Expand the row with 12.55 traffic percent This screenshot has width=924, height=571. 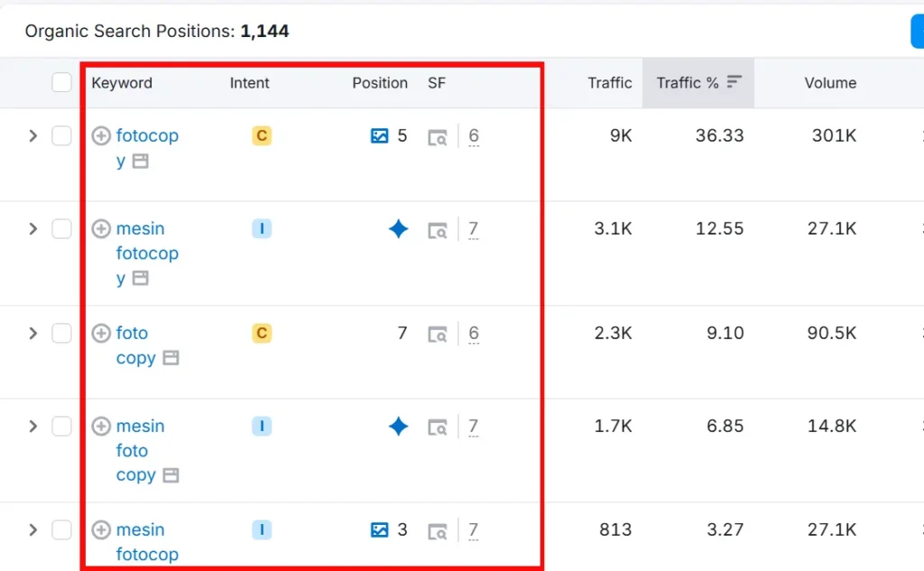click(33, 228)
